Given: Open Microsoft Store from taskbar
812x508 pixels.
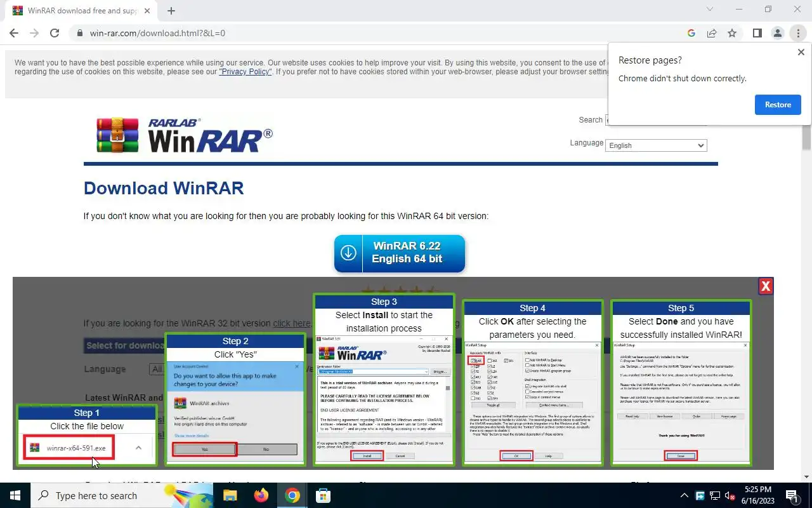Looking at the screenshot, I should pyautogui.click(x=323, y=495).
